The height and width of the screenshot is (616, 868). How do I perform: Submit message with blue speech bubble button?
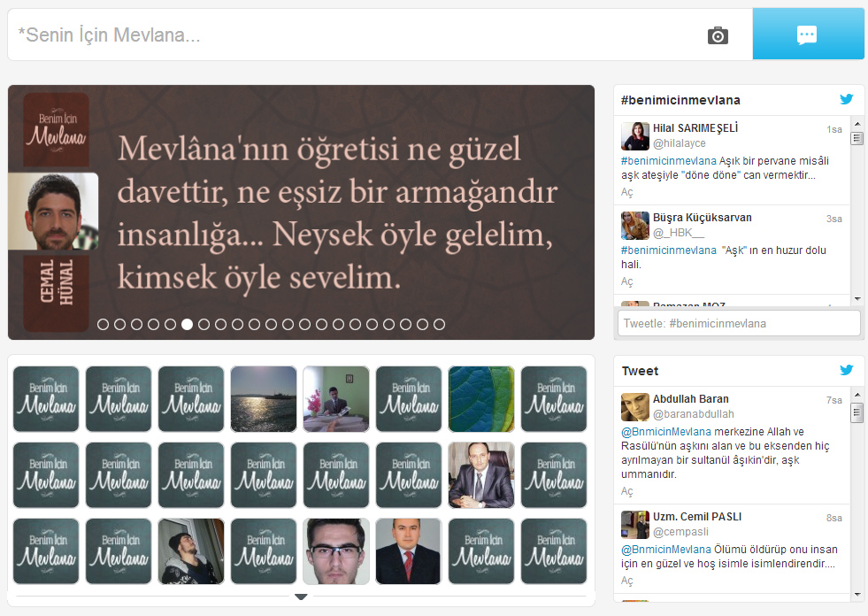(x=808, y=34)
